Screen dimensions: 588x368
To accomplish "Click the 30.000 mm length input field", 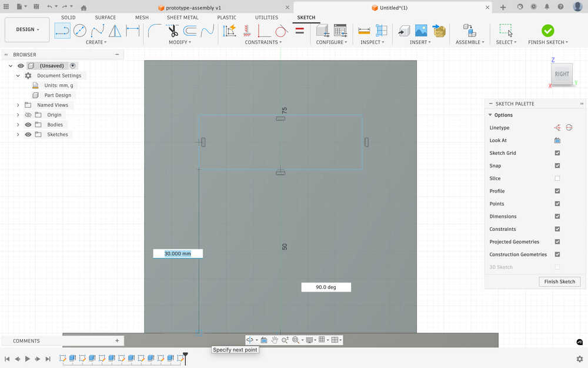I will (x=178, y=253).
